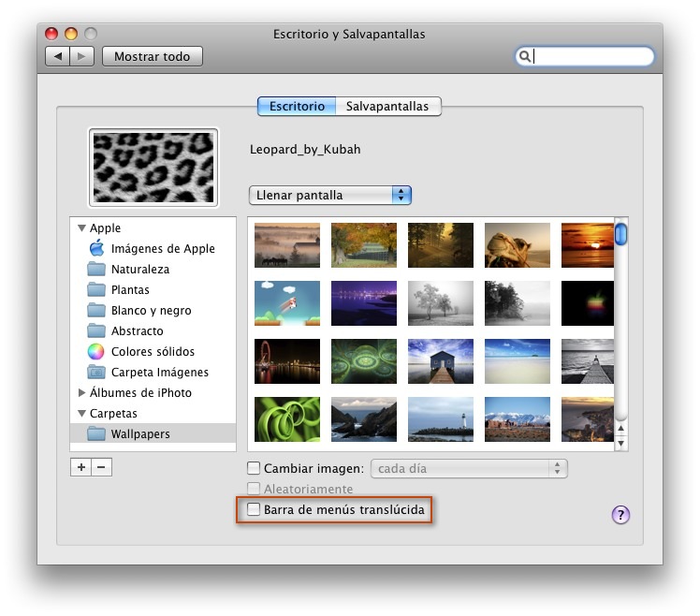The image size is (700, 616).
Task: Click the Colores sólidos color wheel icon
Action: [x=96, y=352]
